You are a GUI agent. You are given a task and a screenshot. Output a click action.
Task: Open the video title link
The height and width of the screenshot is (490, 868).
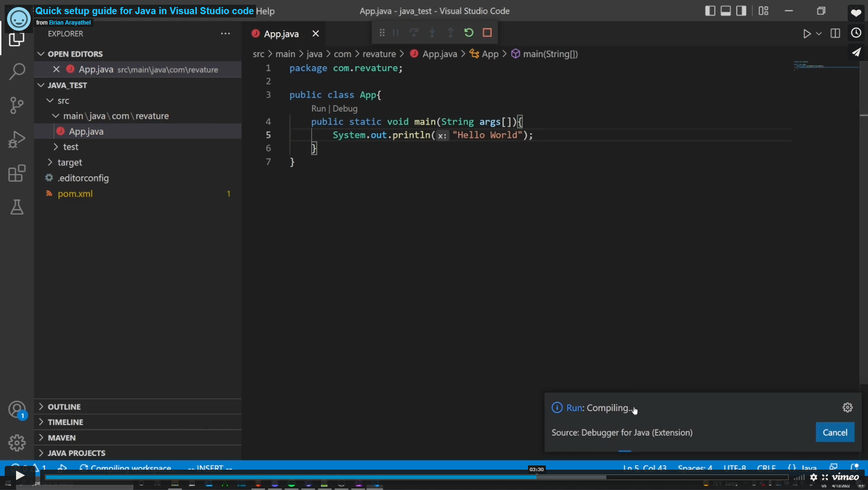145,11
